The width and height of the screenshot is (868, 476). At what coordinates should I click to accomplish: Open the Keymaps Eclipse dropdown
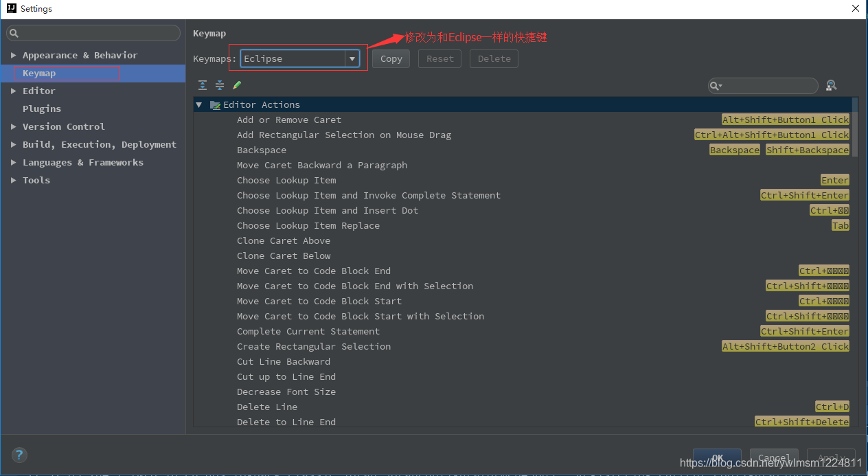click(352, 59)
